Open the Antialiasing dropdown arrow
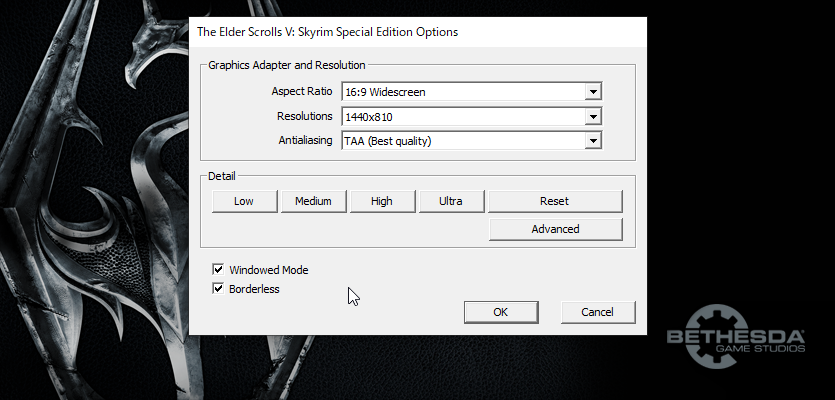The width and height of the screenshot is (835, 400). coord(593,141)
